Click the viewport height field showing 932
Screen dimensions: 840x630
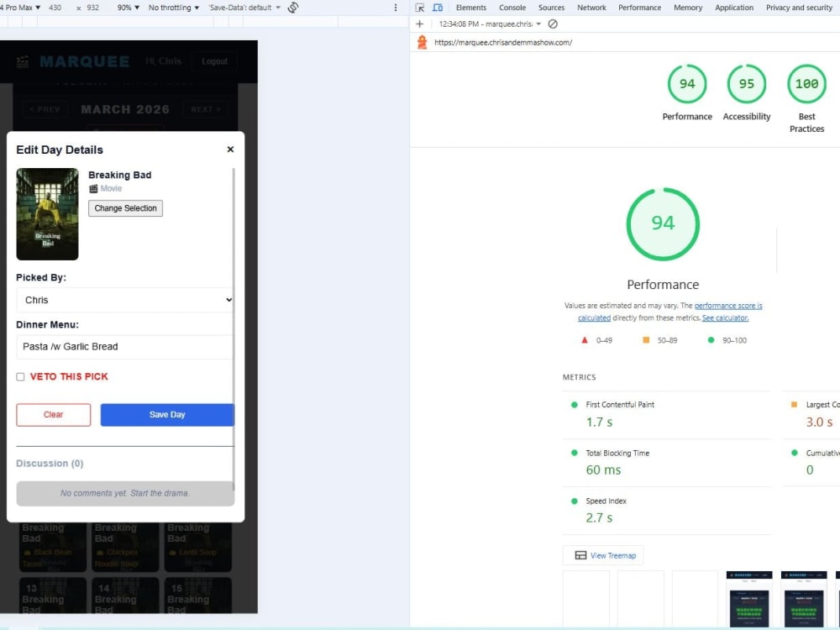92,8
